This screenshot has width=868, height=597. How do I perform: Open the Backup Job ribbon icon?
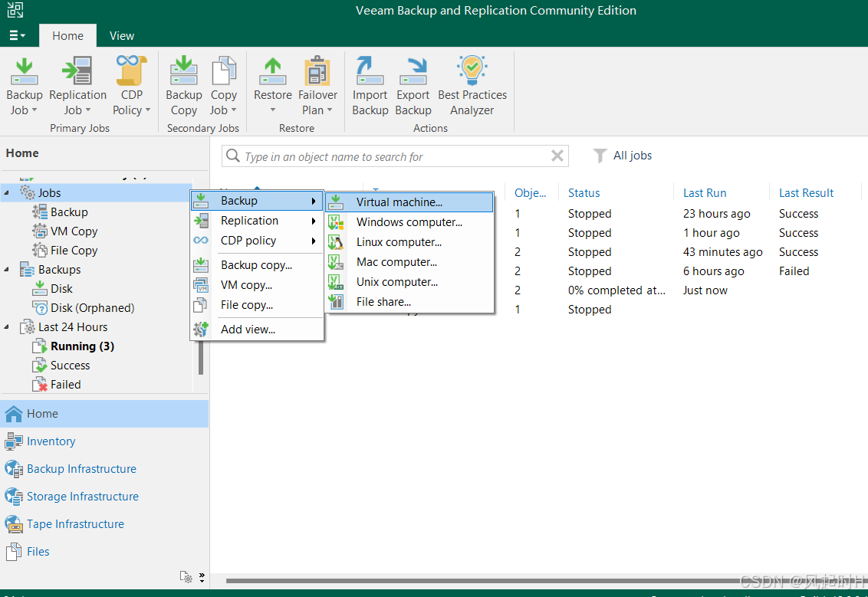tap(24, 71)
